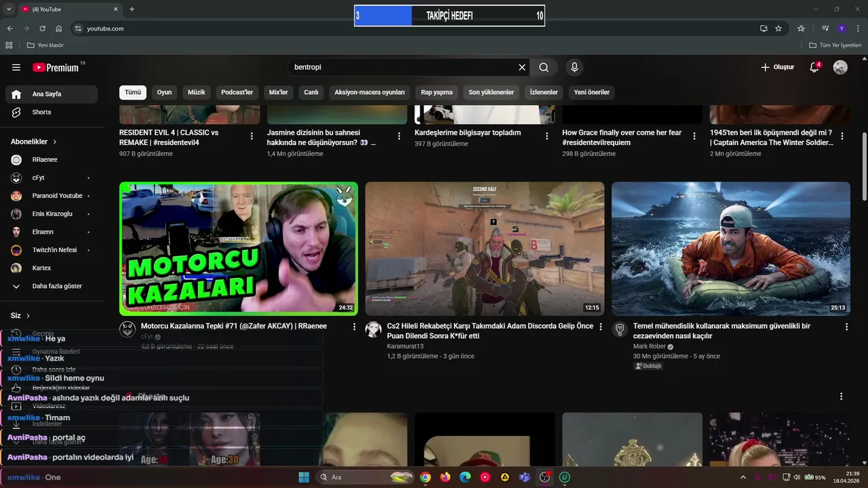Select the Oyun filter chip

165,92
